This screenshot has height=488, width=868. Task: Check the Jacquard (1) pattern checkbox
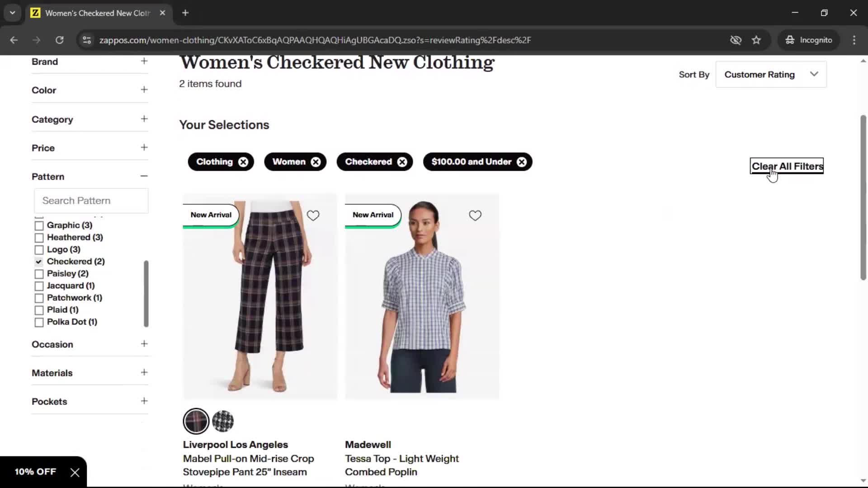pyautogui.click(x=39, y=286)
